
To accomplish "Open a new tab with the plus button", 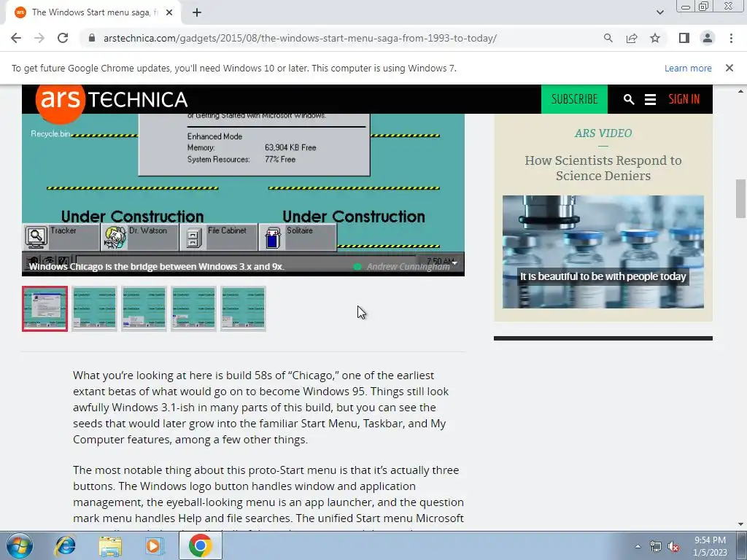I will click(197, 12).
